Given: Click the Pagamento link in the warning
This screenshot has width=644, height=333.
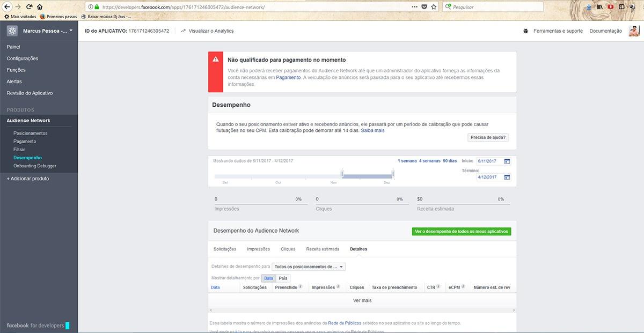Looking at the screenshot, I should pyautogui.click(x=288, y=77).
